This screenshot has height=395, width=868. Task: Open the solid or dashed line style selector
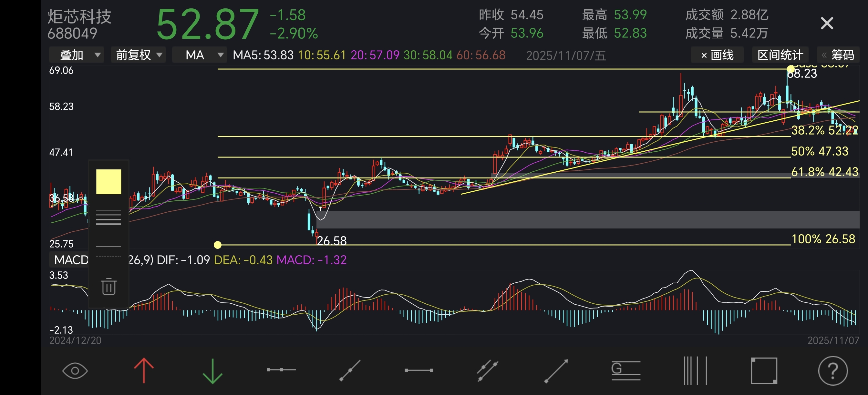tap(108, 251)
